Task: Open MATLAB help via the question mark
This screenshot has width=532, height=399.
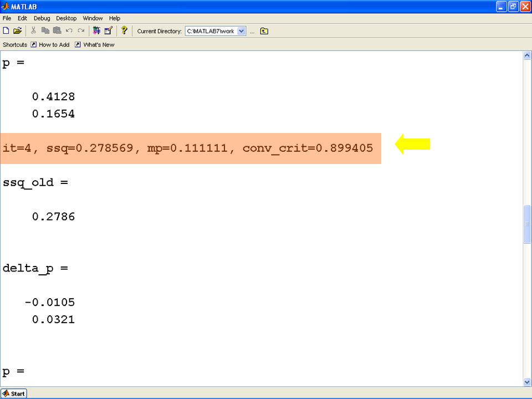Action: tap(124, 30)
